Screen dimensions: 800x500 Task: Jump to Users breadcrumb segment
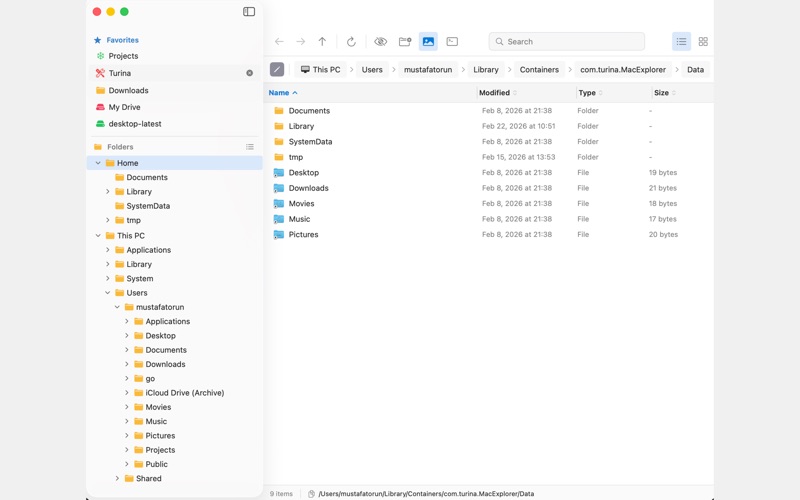(x=372, y=69)
